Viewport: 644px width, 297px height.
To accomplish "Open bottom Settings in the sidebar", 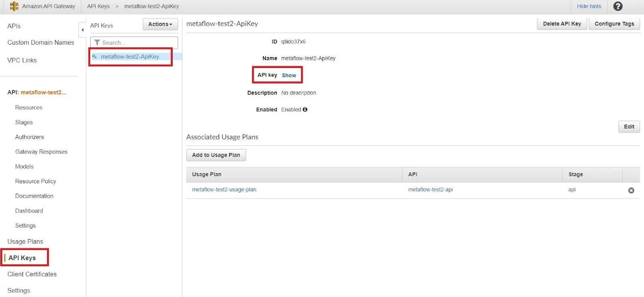I will pyautogui.click(x=19, y=291).
